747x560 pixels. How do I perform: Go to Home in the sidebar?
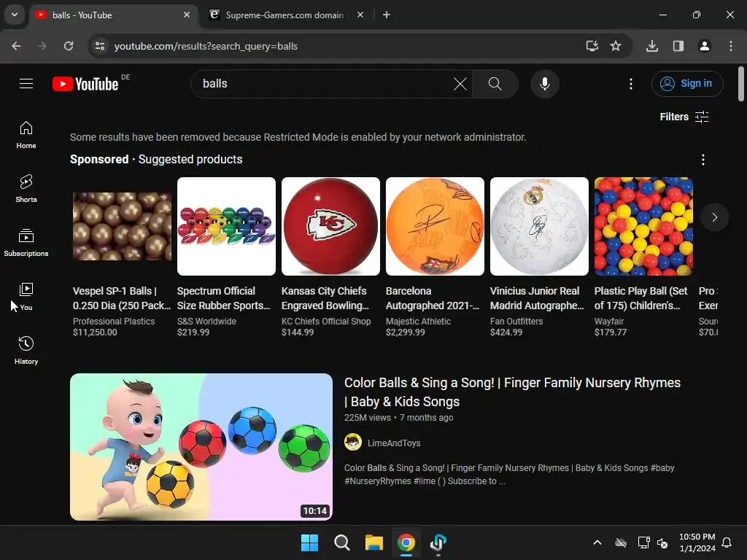(26, 135)
